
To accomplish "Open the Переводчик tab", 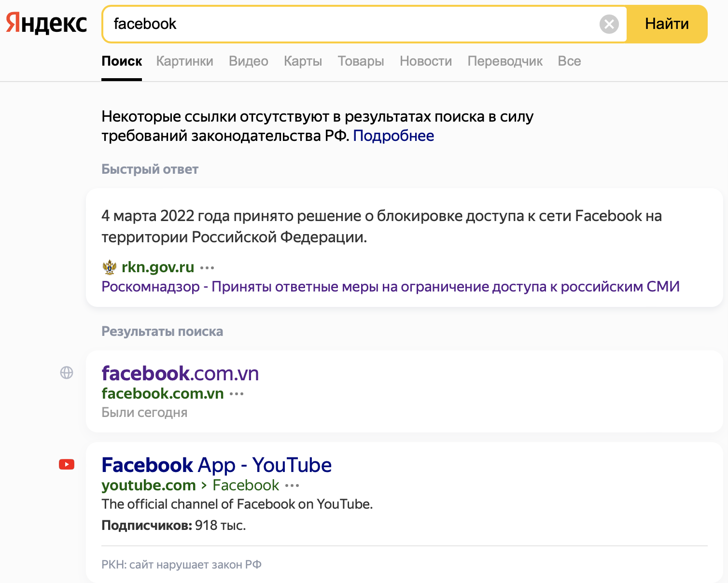I will (x=505, y=61).
